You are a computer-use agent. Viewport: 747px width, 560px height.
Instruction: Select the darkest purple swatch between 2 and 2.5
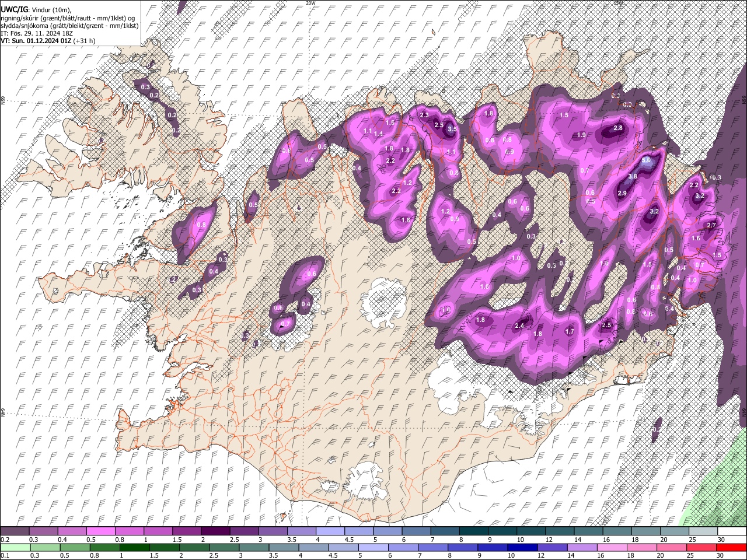(x=215, y=531)
